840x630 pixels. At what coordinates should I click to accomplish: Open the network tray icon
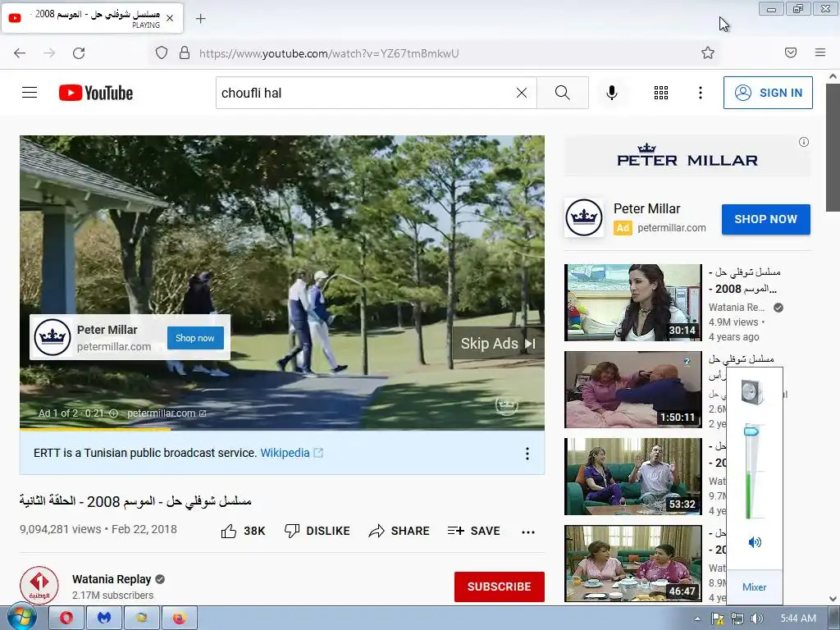[x=737, y=619]
